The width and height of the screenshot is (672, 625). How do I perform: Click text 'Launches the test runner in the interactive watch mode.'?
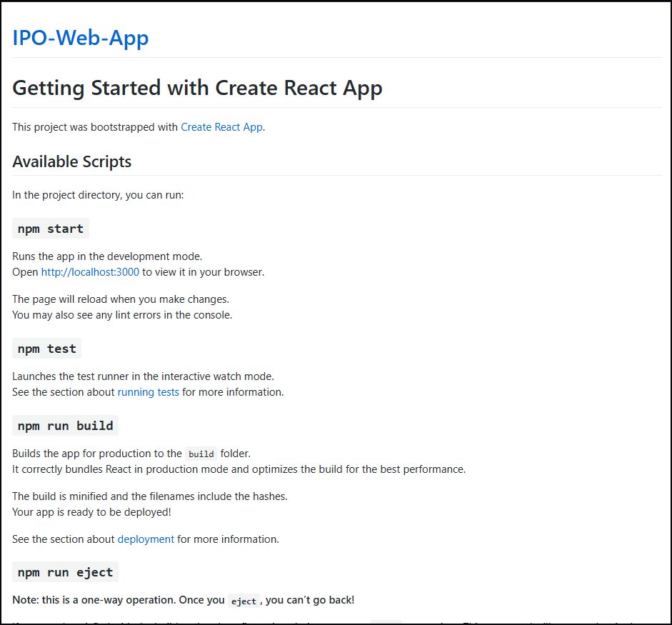pos(143,376)
